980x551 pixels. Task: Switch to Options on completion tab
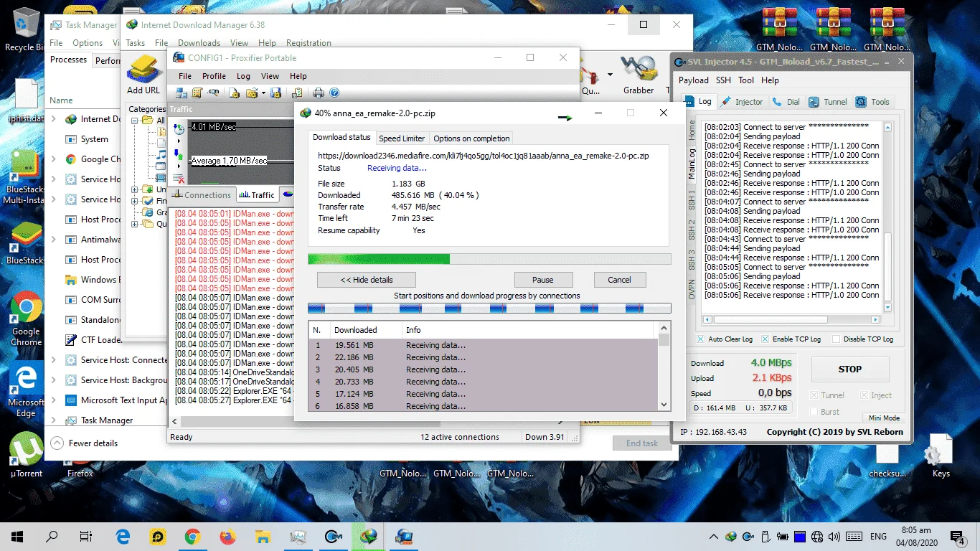pos(471,138)
